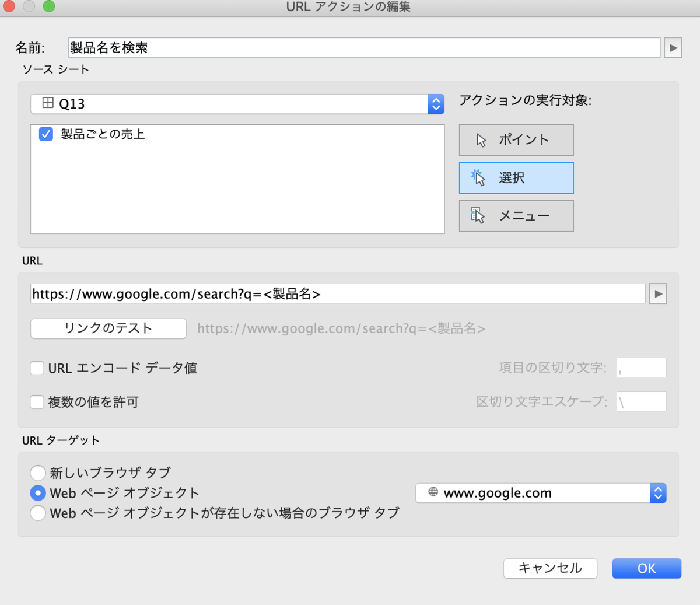Screen dimensions: 700x605
Task: Click the 名前 text field
Action: [364, 48]
